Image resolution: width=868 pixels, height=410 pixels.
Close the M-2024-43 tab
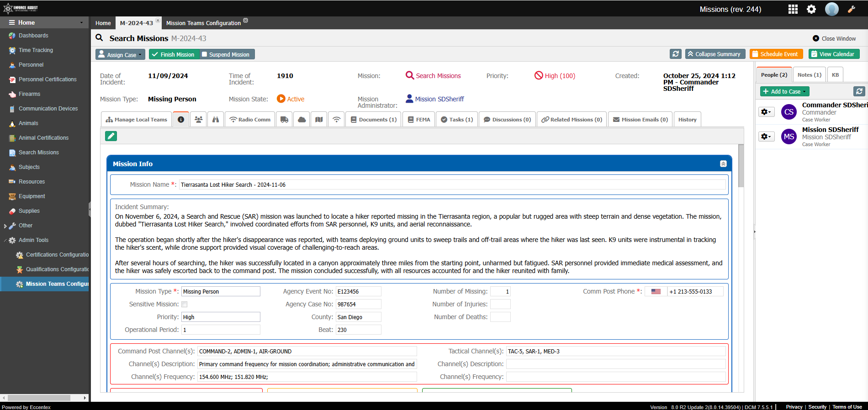(158, 21)
